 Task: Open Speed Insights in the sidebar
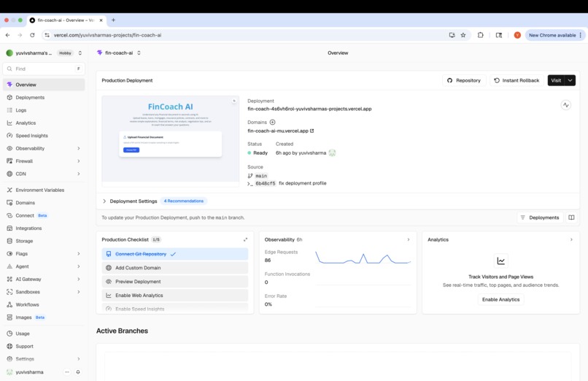pyautogui.click(x=44, y=136)
